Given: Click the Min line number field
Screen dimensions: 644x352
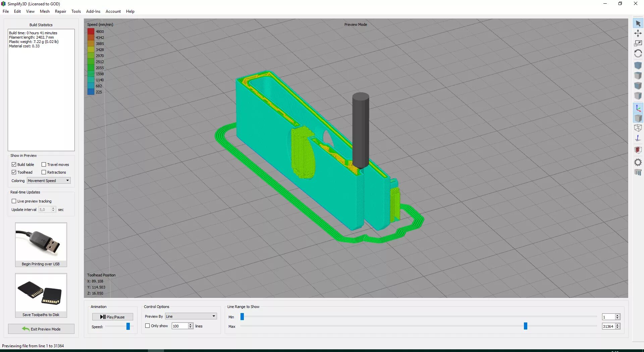Looking at the screenshot, I should pyautogui.click(x=608, y=317).
